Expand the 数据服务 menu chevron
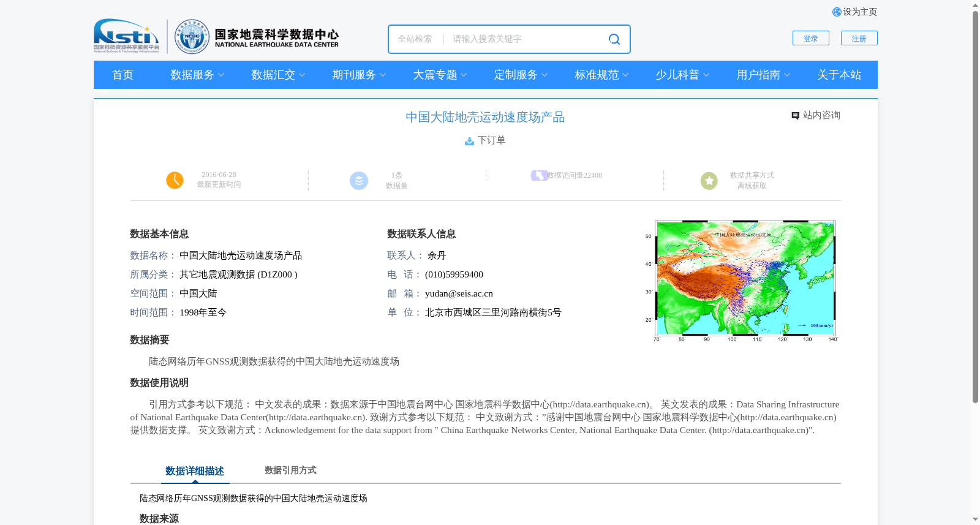The image size is (980, 525). [221, 75]
